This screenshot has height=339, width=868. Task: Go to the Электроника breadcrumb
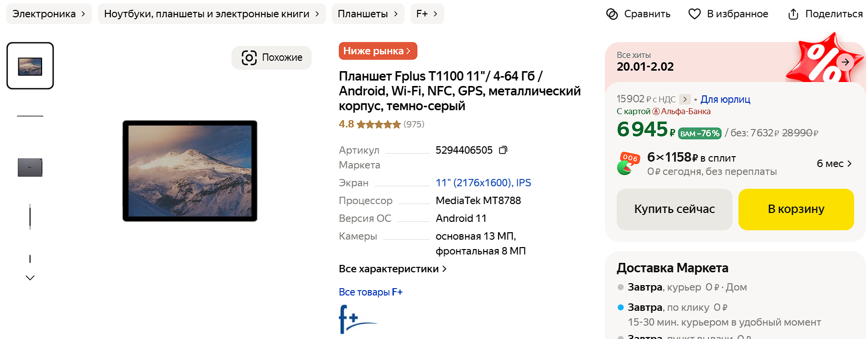[49, 14]
